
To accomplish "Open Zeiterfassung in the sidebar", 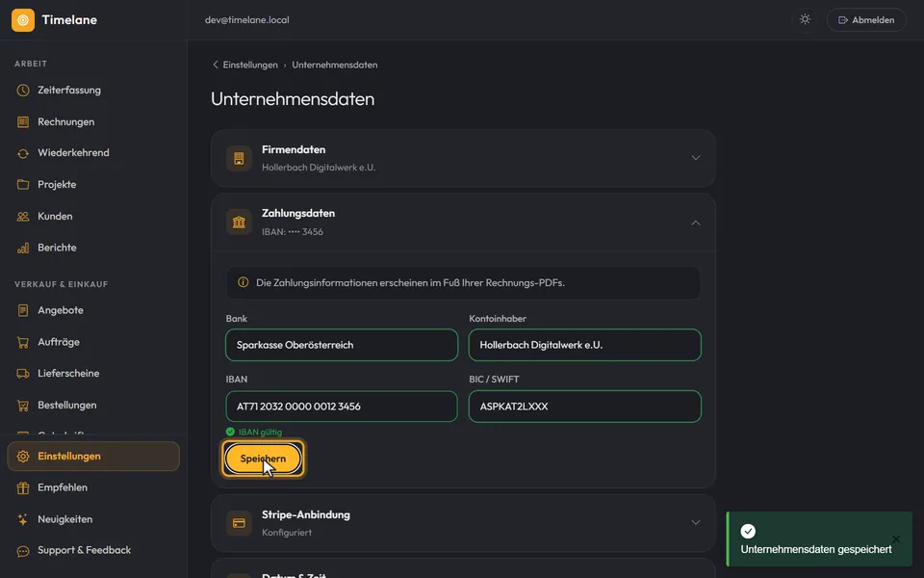I will [93, 91].
